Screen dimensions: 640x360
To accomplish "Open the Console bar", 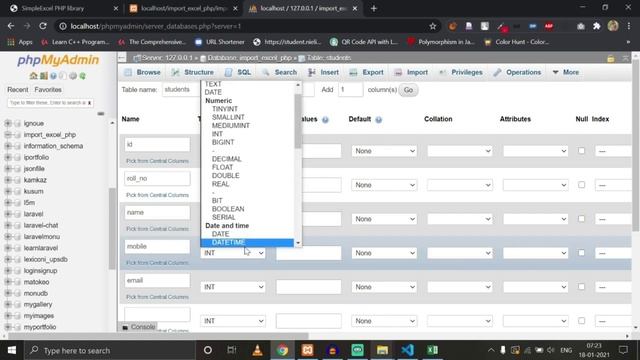I will tap(139, 327).
